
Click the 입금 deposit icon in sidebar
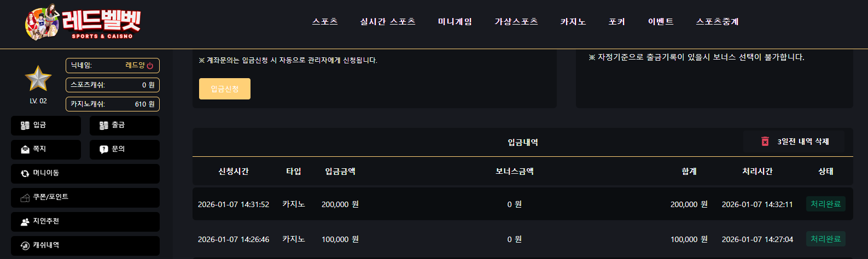point(25,126)
